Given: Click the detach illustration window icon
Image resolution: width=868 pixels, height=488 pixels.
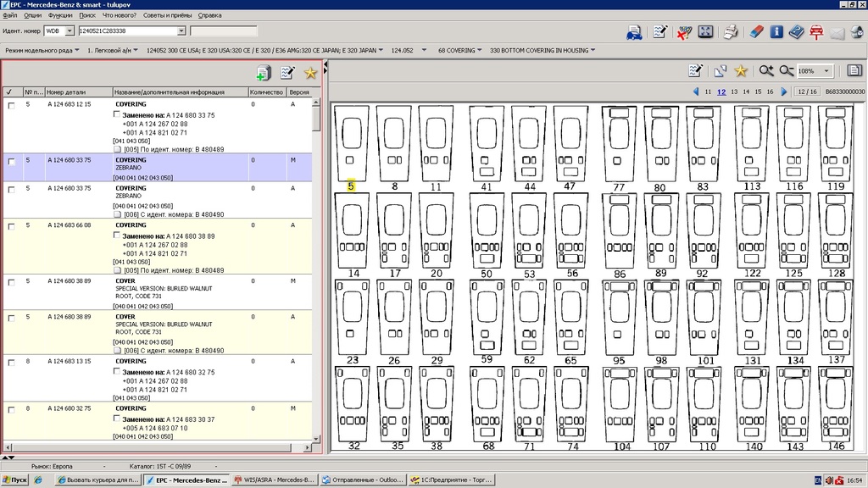Looking at the screenshot, I should coord(720,71).
